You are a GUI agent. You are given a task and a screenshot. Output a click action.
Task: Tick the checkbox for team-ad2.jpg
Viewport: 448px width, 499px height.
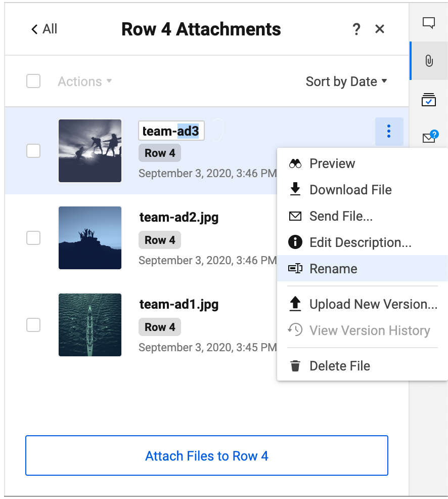coord(33,238)
